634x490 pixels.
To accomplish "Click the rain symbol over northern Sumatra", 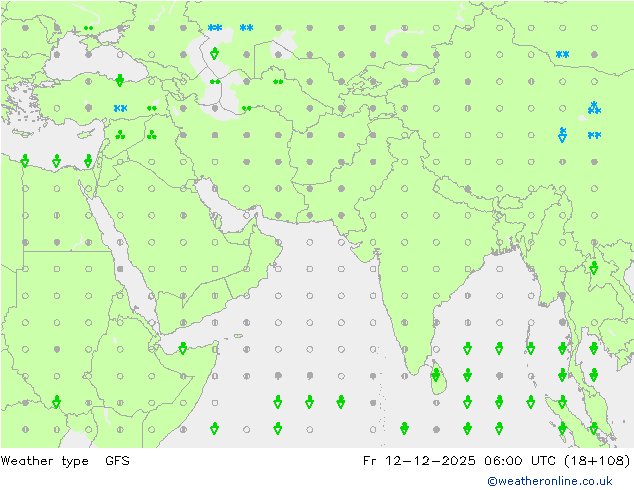I will pos(562,402).
